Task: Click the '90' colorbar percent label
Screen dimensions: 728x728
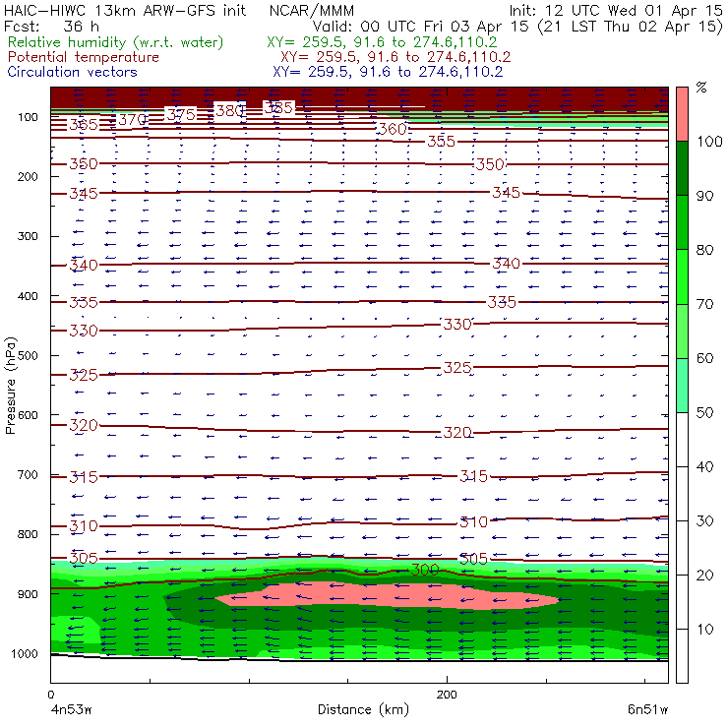Action: 704,196
